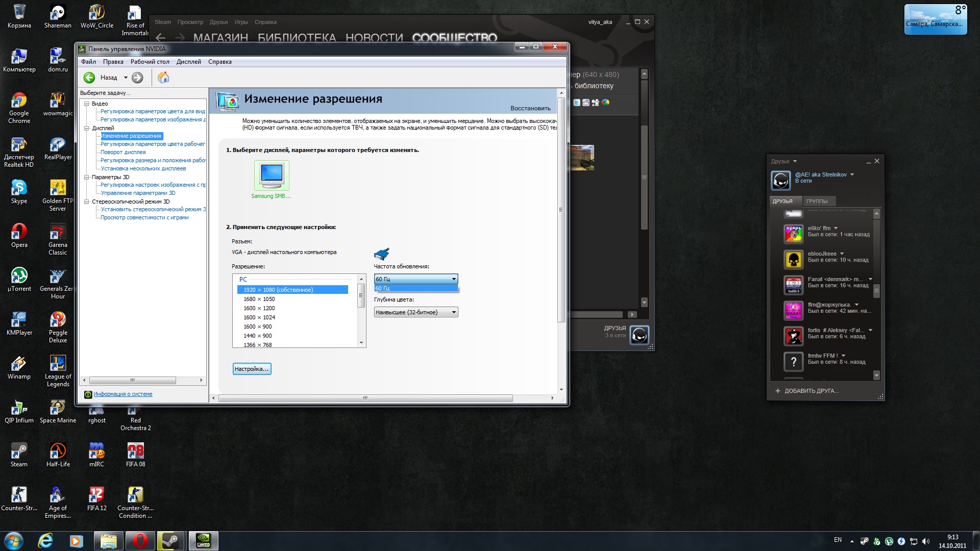Select 1680 × 1050 resolution
Screen dimensions: 980x551
click(259, 299)
